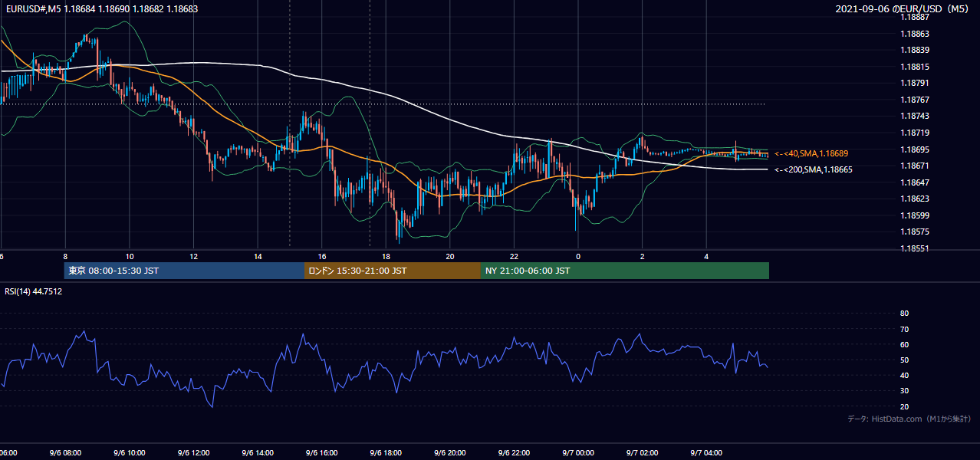980x460 pixels.
Task: Click the price level 1.18743
Action: tap(913, 116)
